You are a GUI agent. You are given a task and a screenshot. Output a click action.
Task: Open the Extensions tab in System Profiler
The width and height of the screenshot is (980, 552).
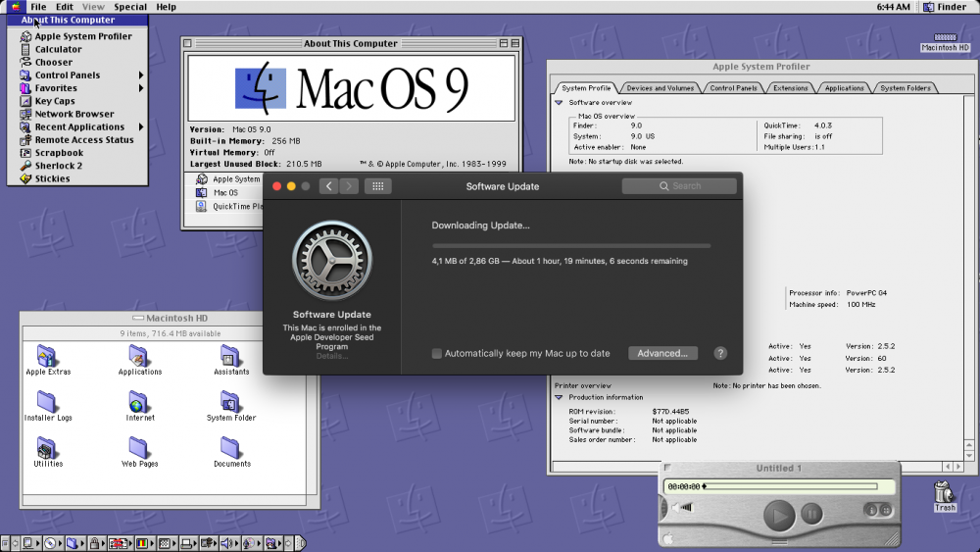(x=791, y=88)
